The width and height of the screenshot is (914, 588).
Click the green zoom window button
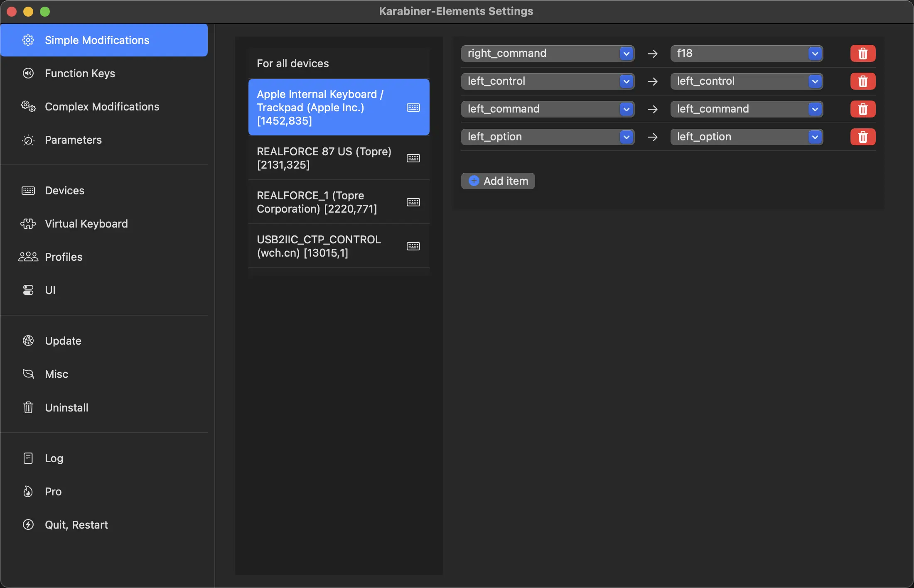point(45,12)
